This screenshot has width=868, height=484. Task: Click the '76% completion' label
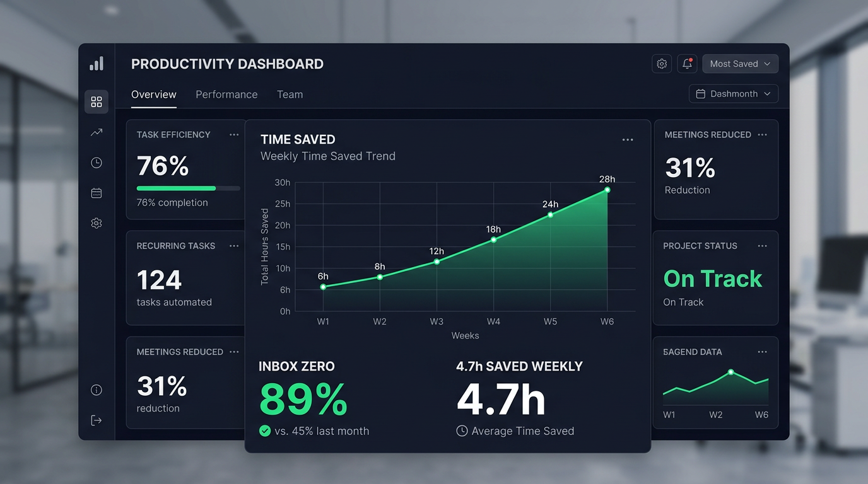pyautogui.click(x=172, y=203)
